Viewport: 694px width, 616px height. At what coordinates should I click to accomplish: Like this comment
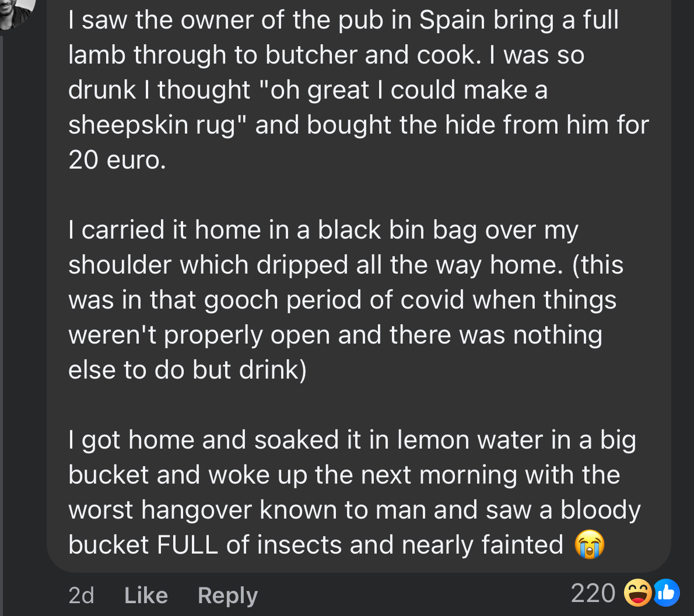pyautogui.click(x=146, y=595)
